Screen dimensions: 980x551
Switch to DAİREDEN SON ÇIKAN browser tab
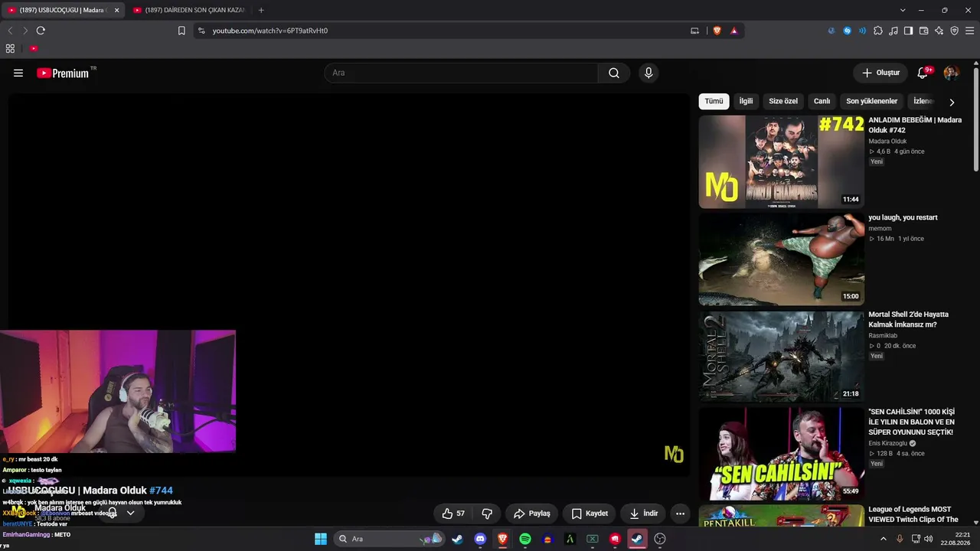(x=189, y=10)
